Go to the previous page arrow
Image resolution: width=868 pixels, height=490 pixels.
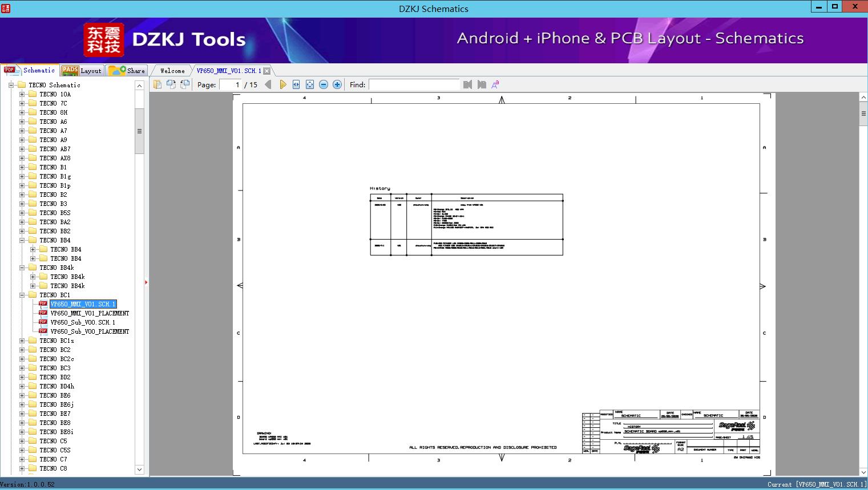point(268,84)
